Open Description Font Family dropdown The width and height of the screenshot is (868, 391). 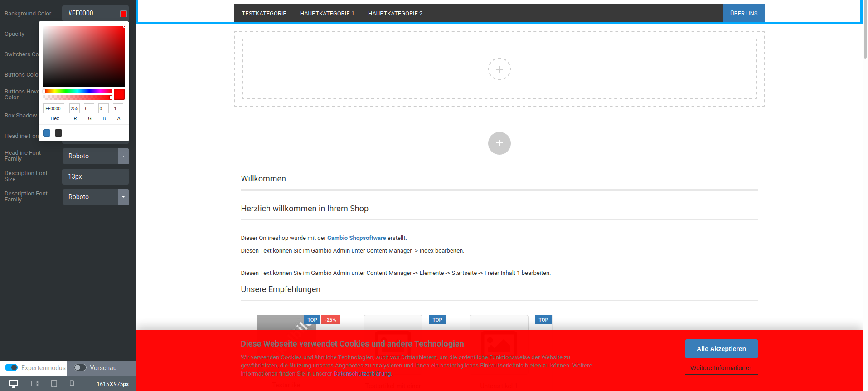coord(123,197)
